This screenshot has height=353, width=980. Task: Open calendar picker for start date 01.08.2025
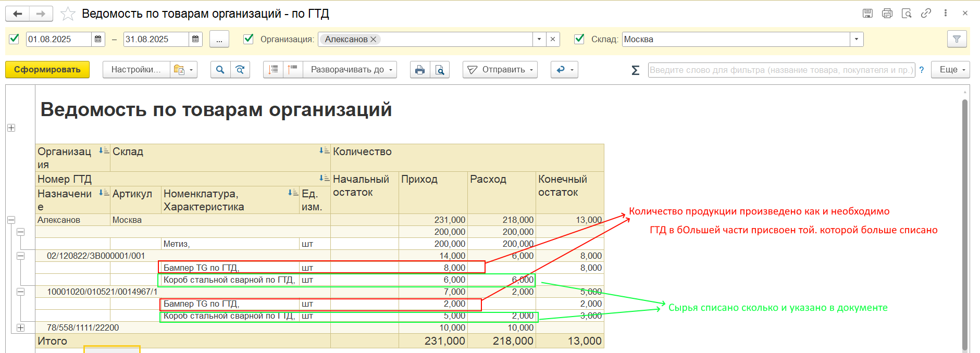(x=98, y=39)
